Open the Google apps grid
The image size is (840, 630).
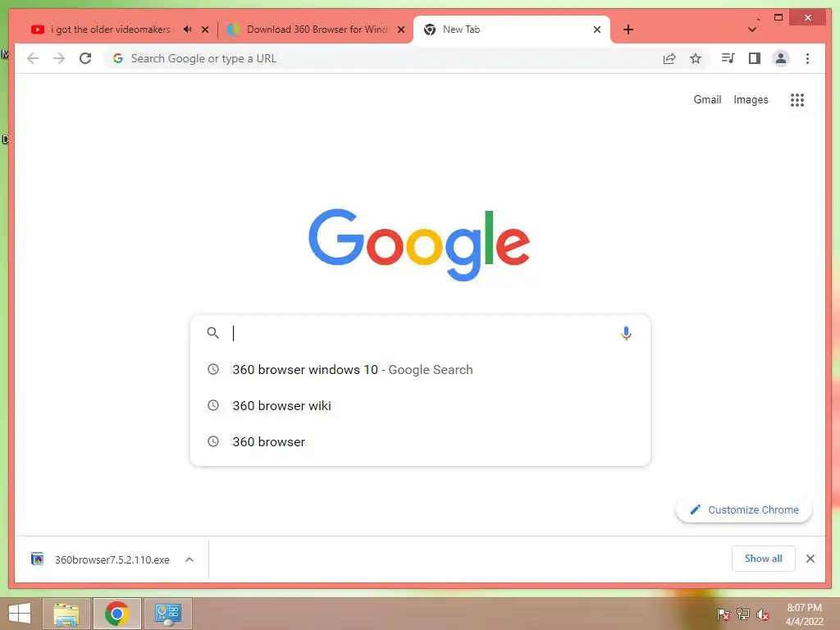[797, 99]
